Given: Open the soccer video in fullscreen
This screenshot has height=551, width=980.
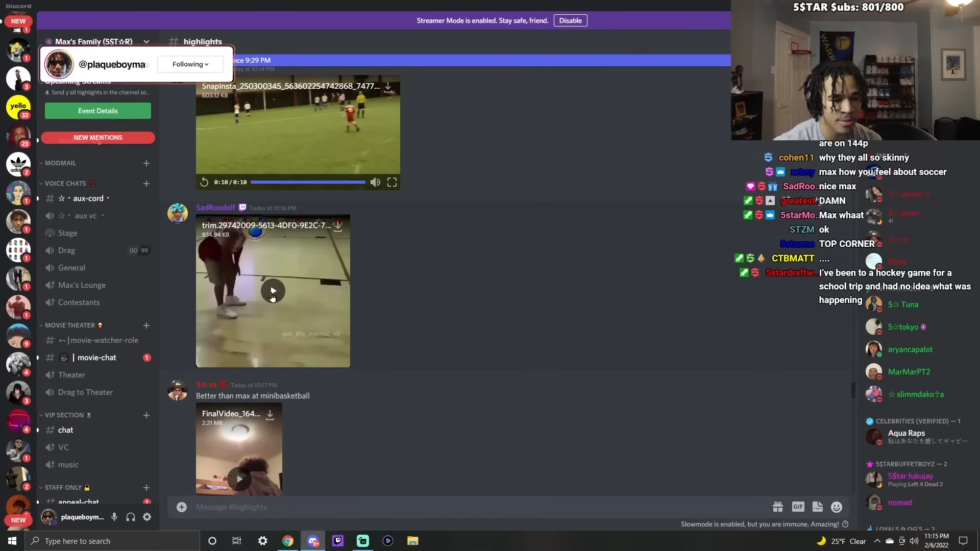Looking at the screenshot, I should (x=392, y=182).
